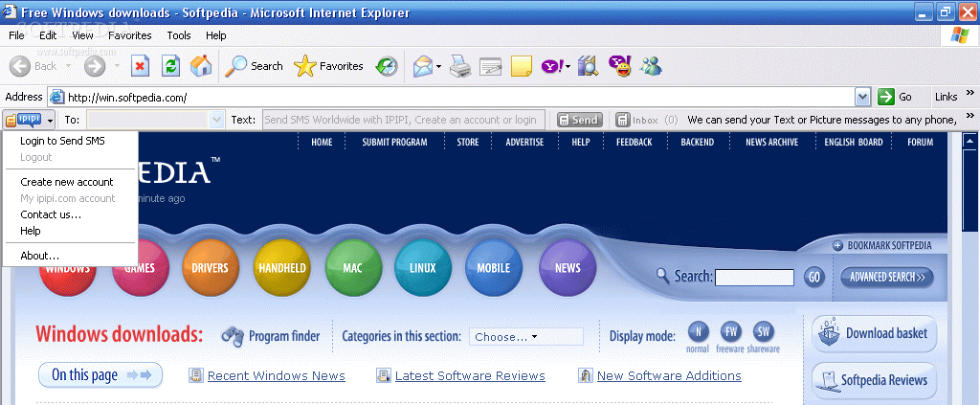Stop page loading with red X icon

(x=140, y=66)
